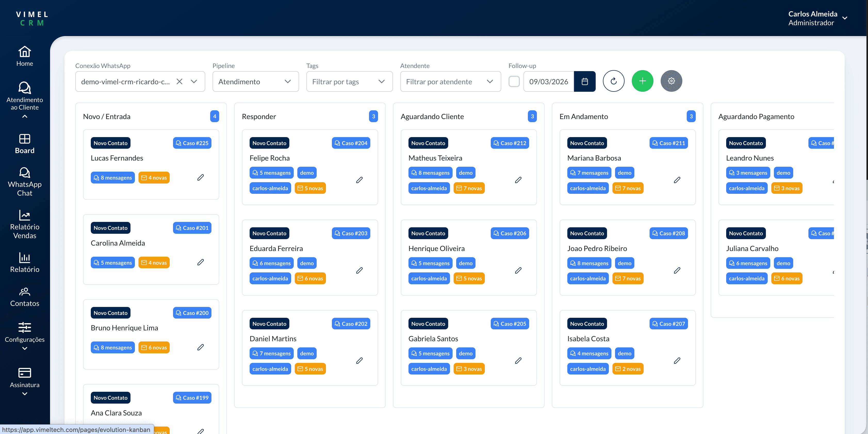Image resolution: width=868 pixels, height=434 pixels.
Task: Open the calendar picker for Follow-up date
Action: [x=584, y=81]
